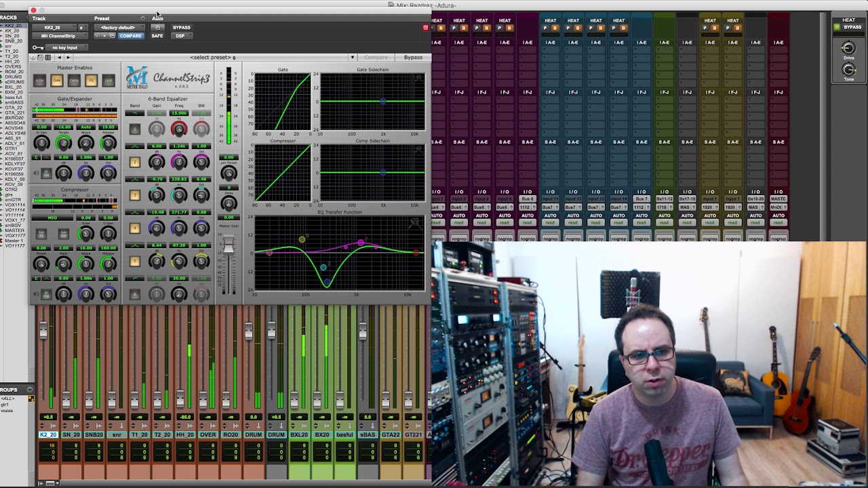Click the gate Release knob
Screen dimensions: 868x488
[x=108, y=143]
